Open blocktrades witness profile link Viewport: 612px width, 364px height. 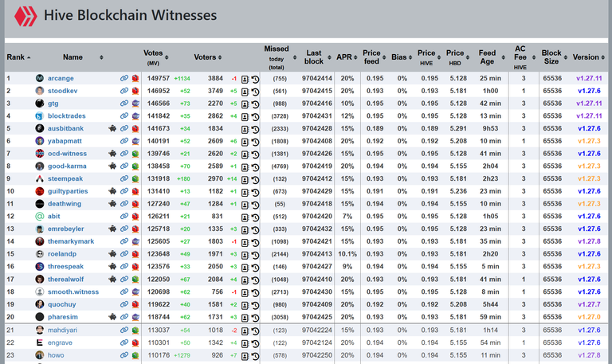(66, 115)
